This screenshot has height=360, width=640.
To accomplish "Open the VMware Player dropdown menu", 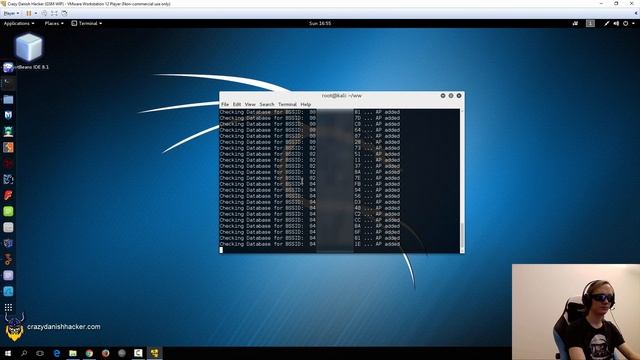I will (x=11, y=13).
